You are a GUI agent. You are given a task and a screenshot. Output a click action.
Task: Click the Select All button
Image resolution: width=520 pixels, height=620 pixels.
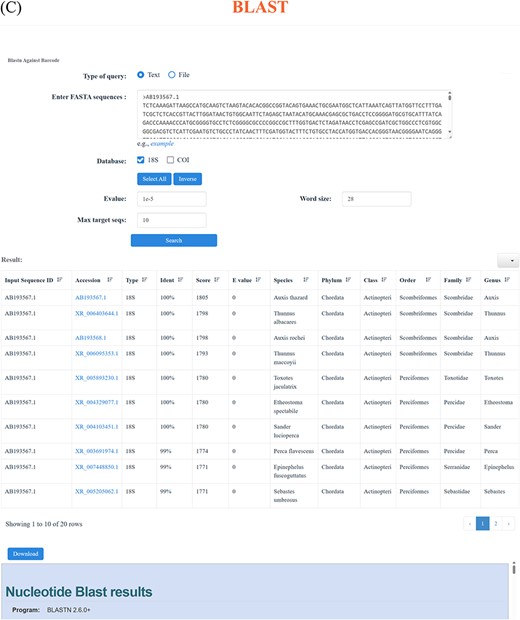point(154,179)
